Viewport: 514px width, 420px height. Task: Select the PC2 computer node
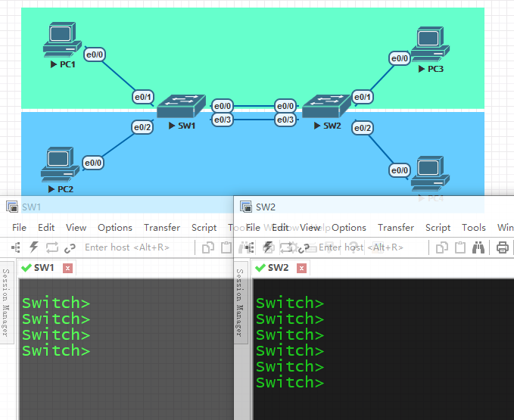[x=60, y=164]
